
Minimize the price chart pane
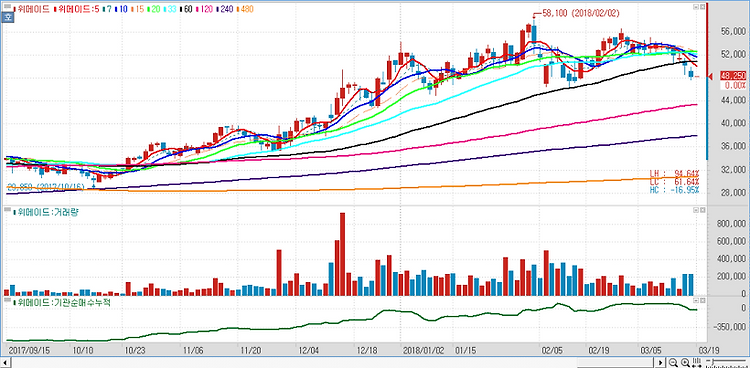click(696, 7)
